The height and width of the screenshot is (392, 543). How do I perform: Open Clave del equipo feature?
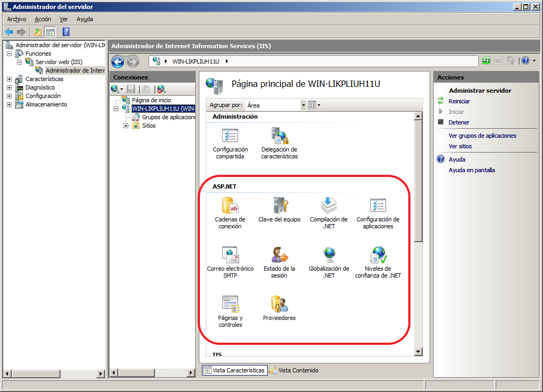pyautogui.click(x=279, y=206)
